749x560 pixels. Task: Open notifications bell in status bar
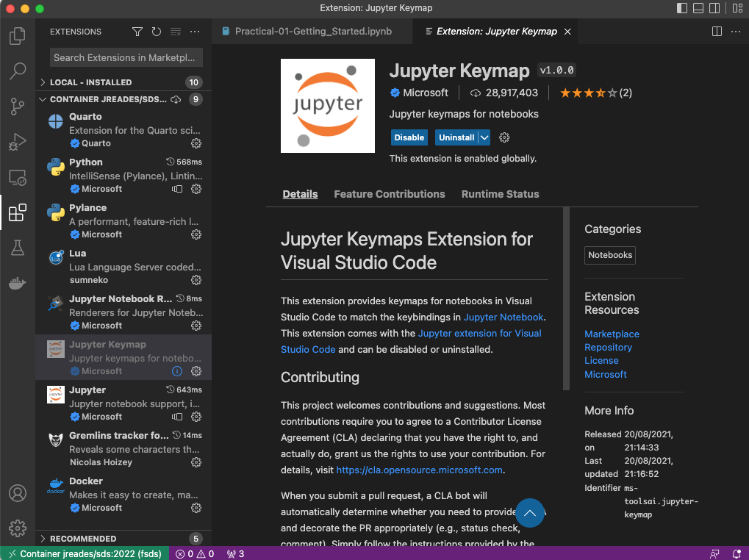[x=737, y=554]
